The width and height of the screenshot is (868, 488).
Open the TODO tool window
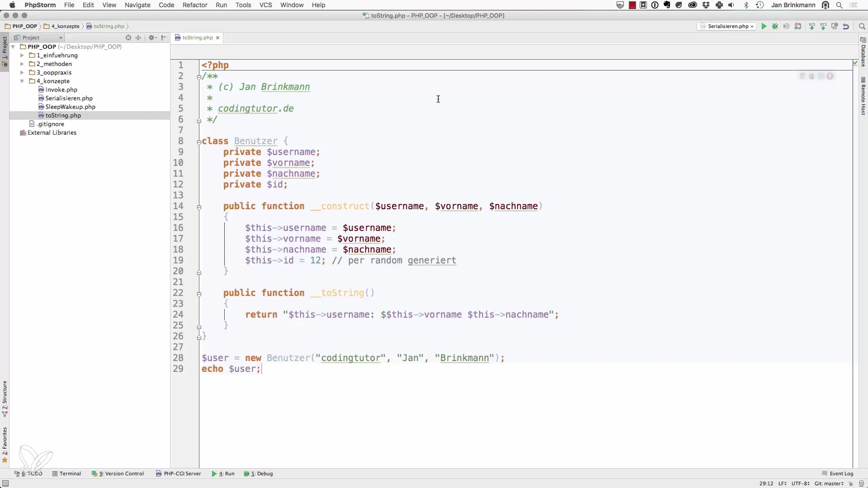[28, 474]
